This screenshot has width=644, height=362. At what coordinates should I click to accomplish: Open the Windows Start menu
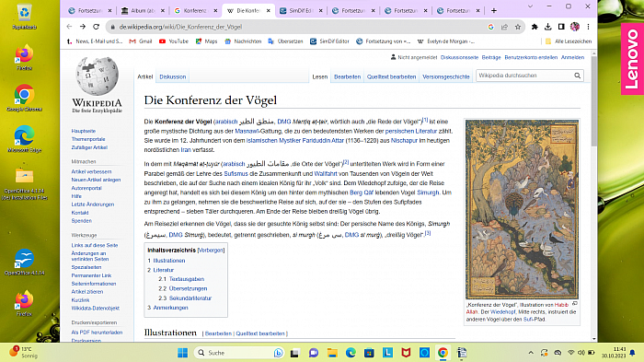pyautogui.click(x=182, y=353)
